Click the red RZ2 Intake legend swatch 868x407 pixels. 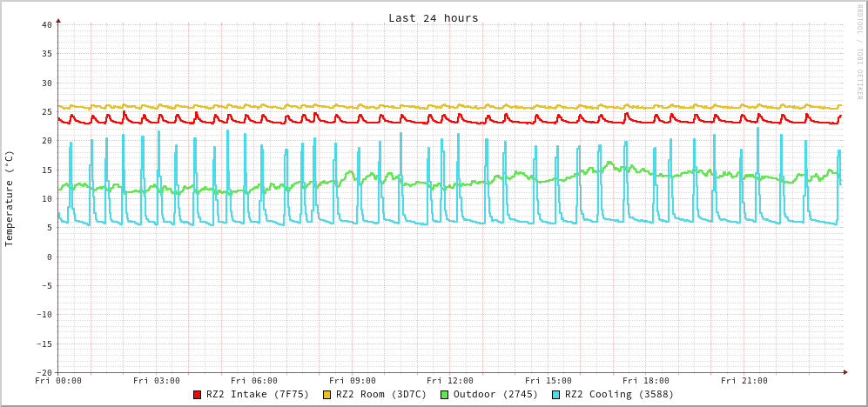click(198, 395)
